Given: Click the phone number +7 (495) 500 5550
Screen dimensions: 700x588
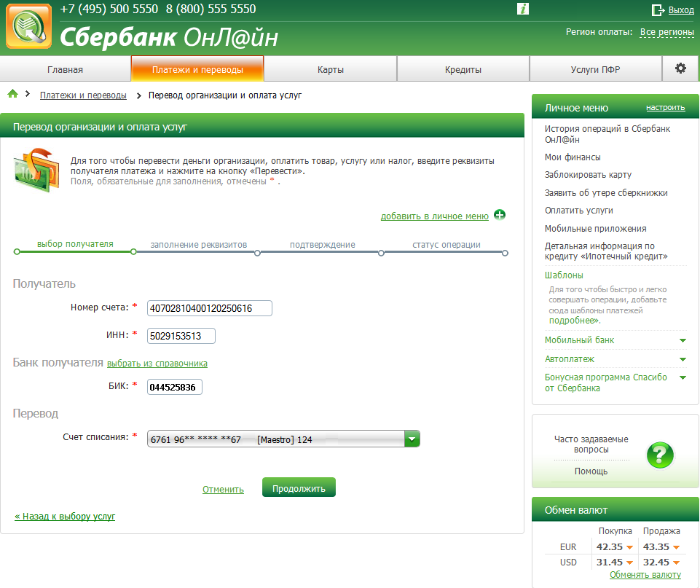Looking at the screenshot, I should 109,9.
